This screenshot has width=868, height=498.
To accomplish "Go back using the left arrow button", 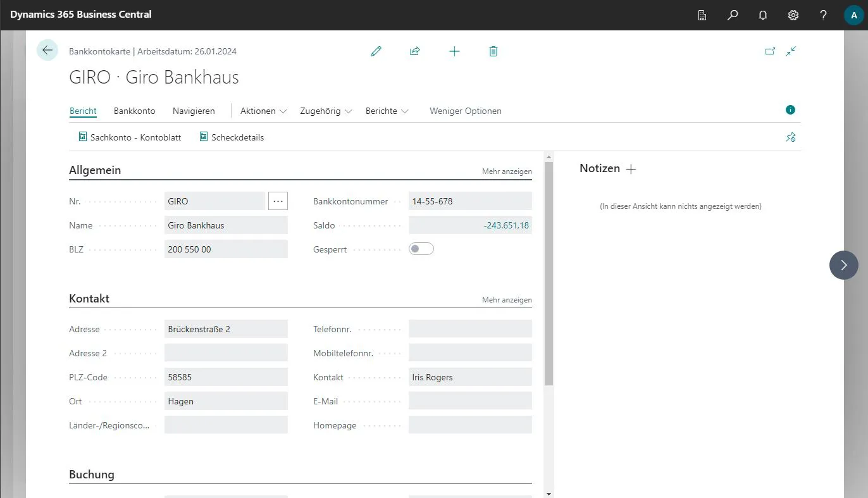I will click(47, 50).
